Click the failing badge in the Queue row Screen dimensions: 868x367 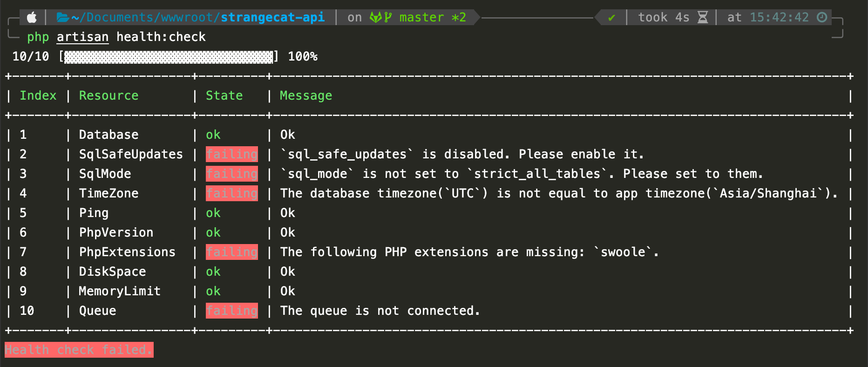click(x=232, y=311)
